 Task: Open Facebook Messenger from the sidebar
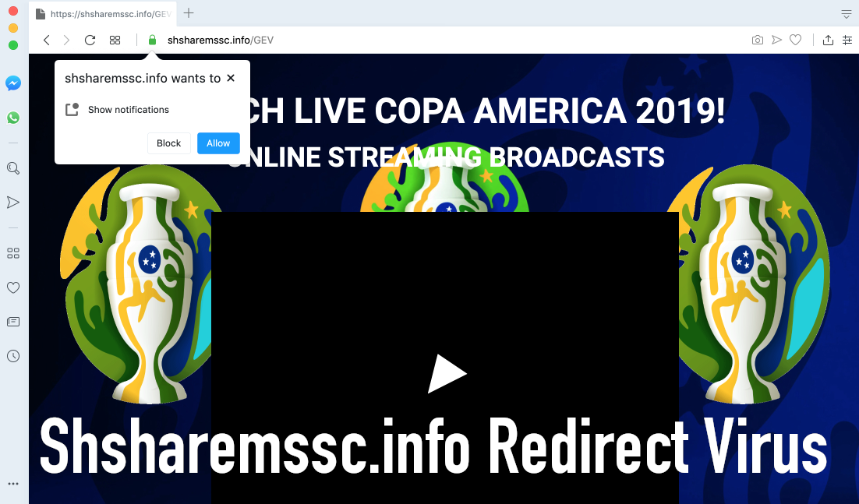tap(12, 83)
